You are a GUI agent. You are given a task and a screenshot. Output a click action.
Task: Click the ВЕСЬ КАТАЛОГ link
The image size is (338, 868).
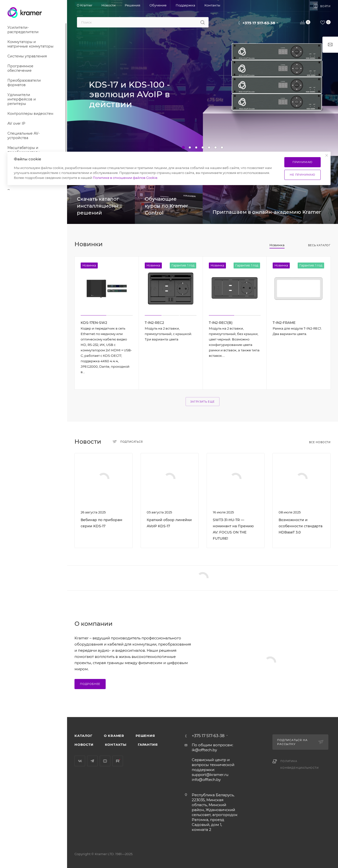pos(319,245)
